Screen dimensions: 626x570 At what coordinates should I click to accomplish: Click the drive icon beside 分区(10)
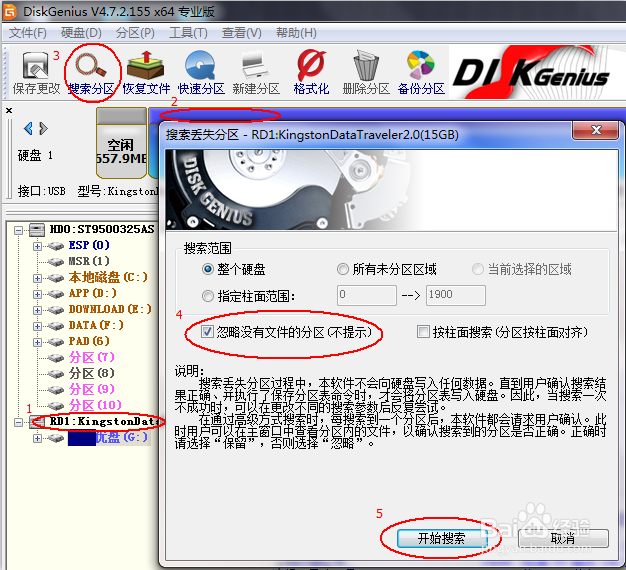click(x=55, y=406)
